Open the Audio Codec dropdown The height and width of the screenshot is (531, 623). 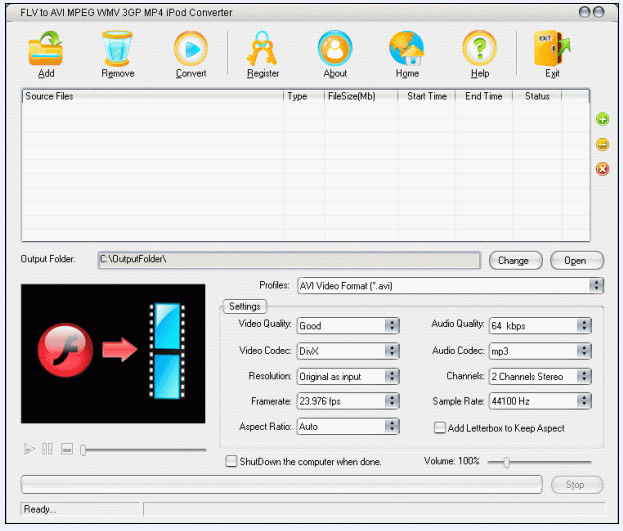click(x=540, y=351)
